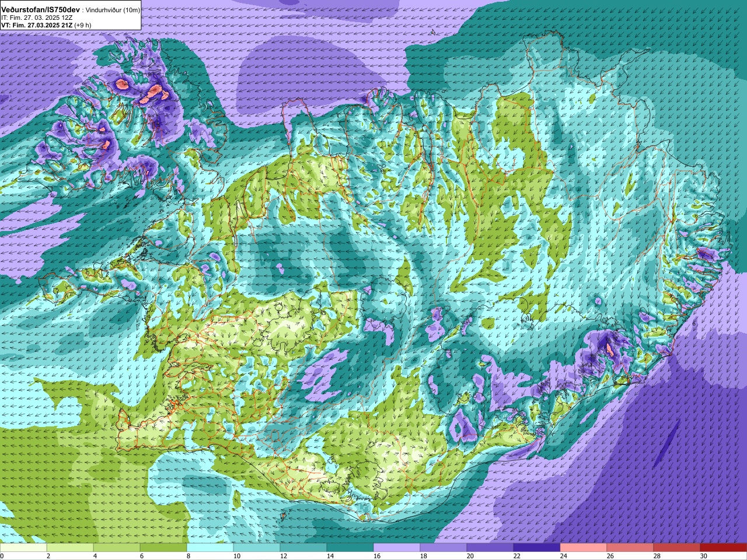The height and width of the screenshot is (560, 747).
Task: Click the legend tick label '24'
Action: [563, 556]
